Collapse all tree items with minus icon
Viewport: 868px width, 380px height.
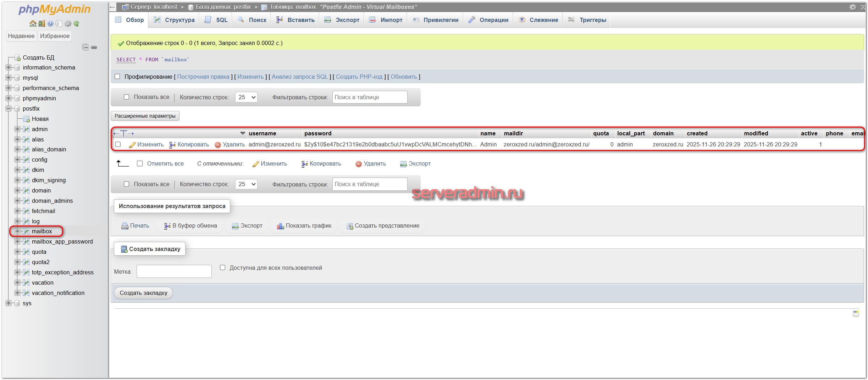tap(85, 47)
